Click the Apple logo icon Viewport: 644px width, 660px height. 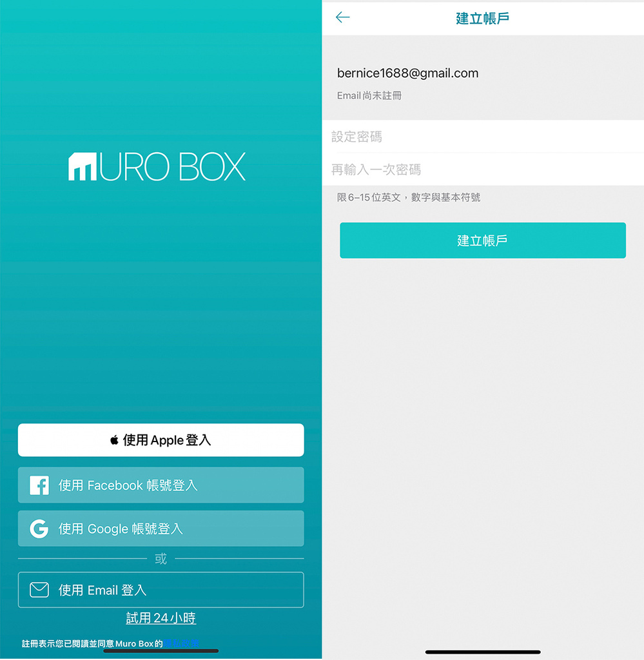pos(114,440)
